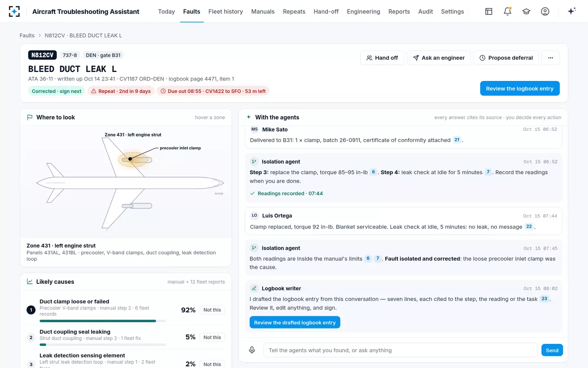Open the Manuals tab
The height and width of the screenshot is (368, 588).
click(263, 11)
